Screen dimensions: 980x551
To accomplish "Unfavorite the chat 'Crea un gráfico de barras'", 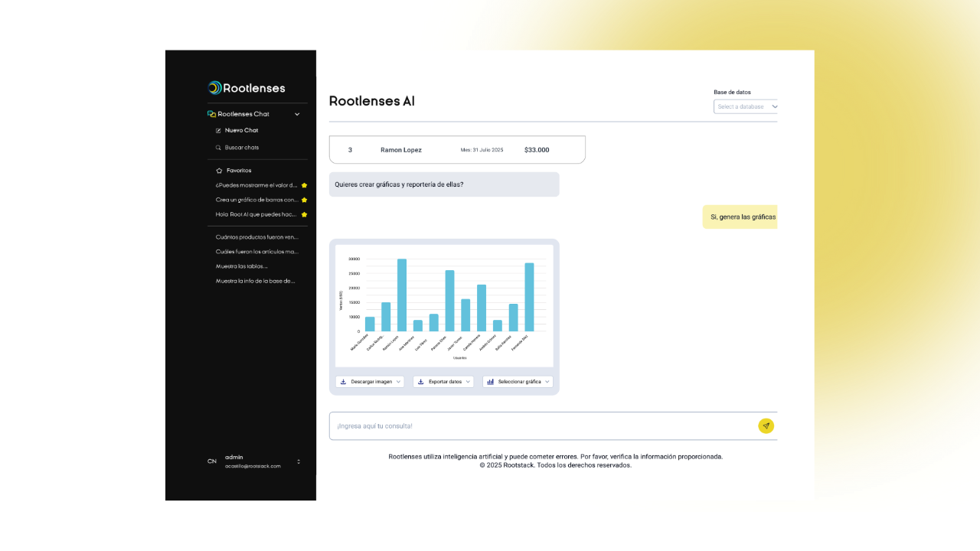I will pos(305,200).
